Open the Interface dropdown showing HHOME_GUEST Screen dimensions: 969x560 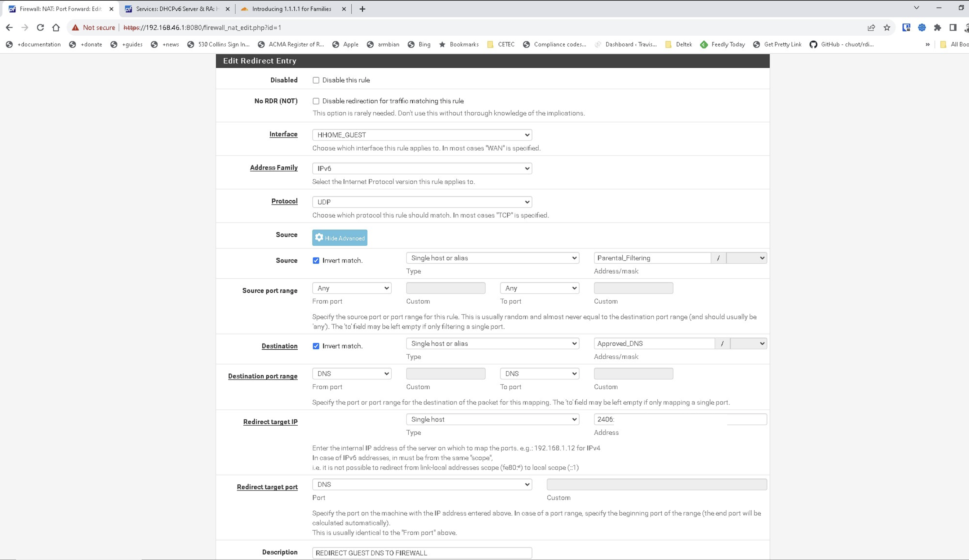click(422, 135)
